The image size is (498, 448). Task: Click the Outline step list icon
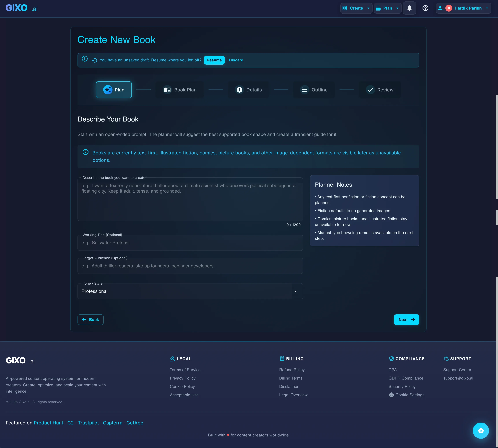305,90
